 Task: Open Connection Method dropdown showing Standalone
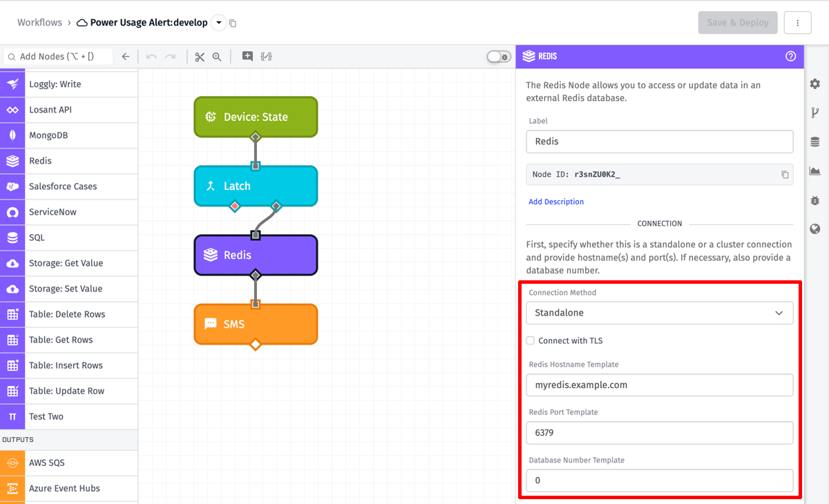point(660,313)
